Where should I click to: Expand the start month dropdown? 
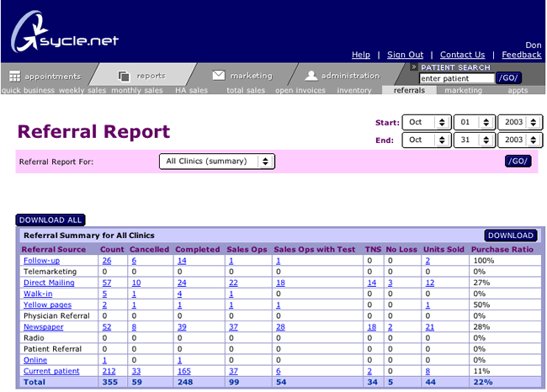coord(426,122)
